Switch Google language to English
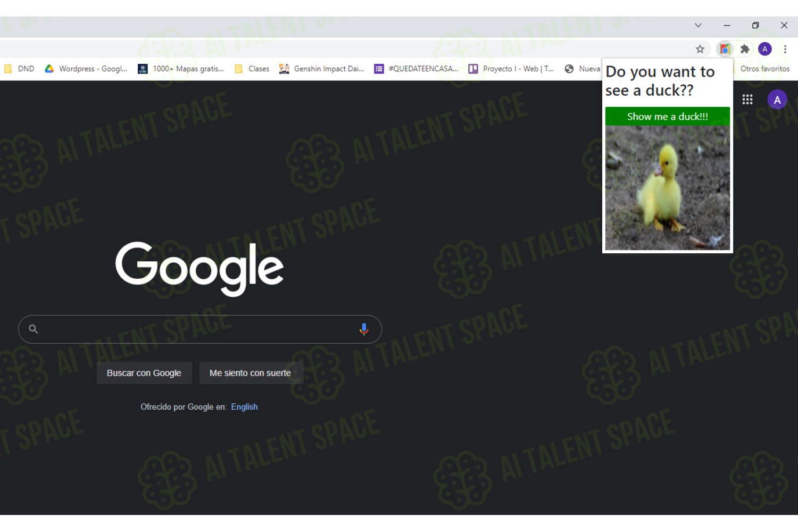This screenshot has height=532, width=798. click(x=244, y=407)
